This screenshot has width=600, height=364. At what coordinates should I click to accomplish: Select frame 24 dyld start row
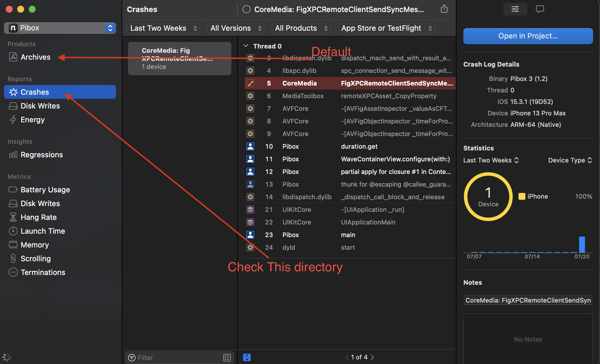(350, 247)
